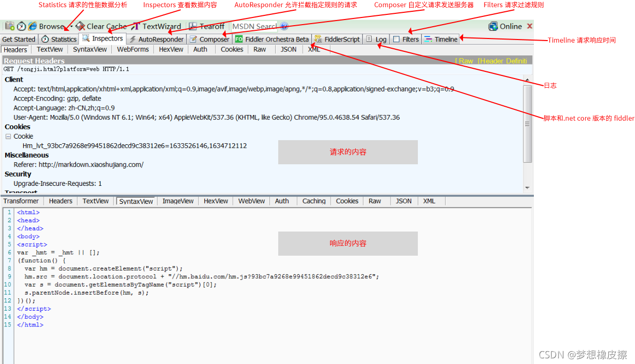Viewport: 635px width, 364px height.
Task: Open the Fiddler Orchestra Beta tab
Action: [272, 39]
